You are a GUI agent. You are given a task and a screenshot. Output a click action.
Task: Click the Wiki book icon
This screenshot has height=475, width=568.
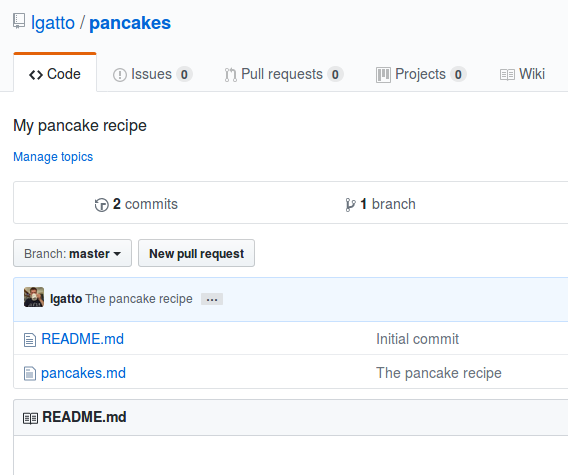pos(507,75)
